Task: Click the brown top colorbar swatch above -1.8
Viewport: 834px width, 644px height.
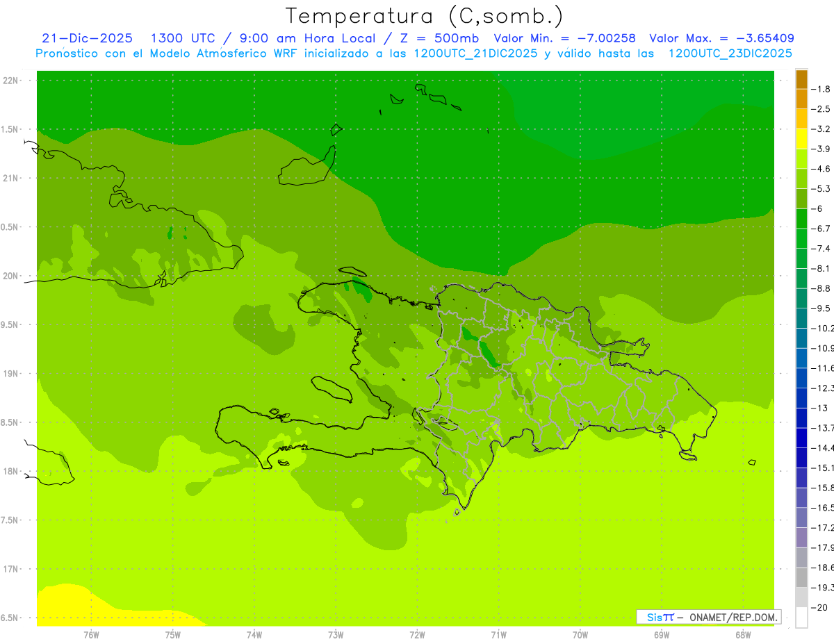Action: coord(801,79)
